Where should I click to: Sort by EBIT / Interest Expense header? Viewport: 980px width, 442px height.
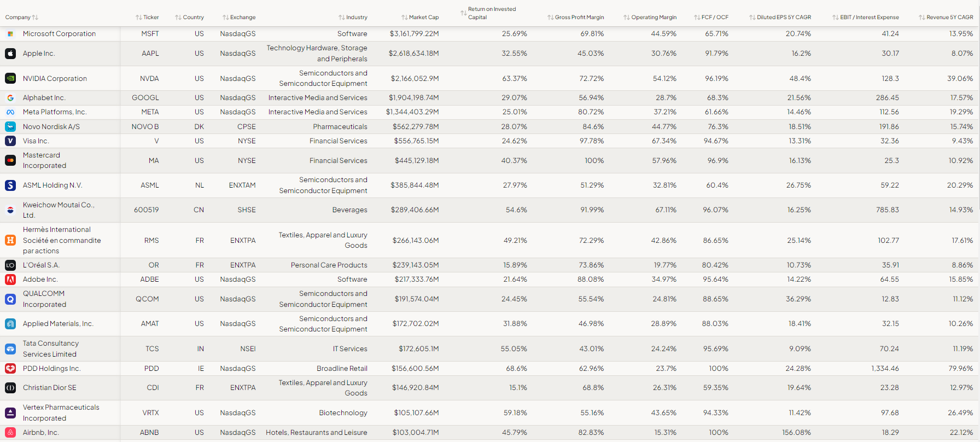(866, 18)
